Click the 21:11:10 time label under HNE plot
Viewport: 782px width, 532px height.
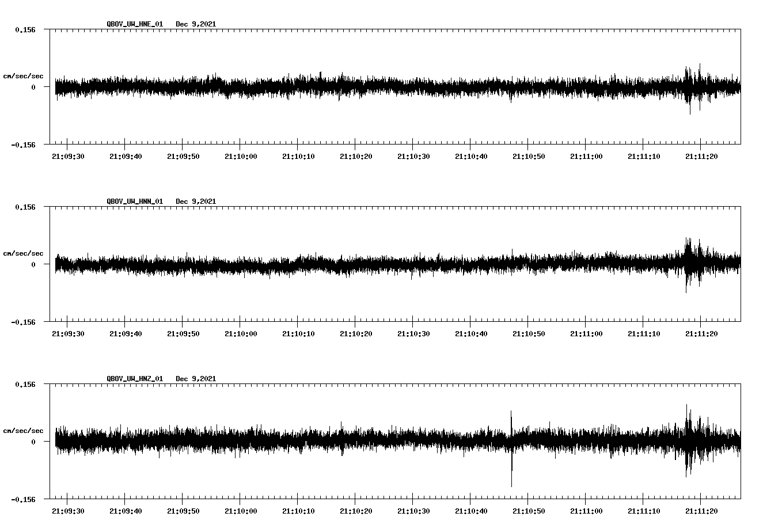point(644,156)
